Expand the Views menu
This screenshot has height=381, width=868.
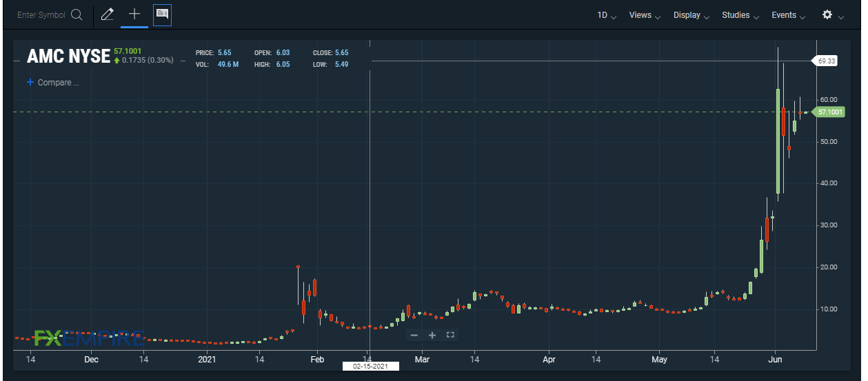pos(645,15)
